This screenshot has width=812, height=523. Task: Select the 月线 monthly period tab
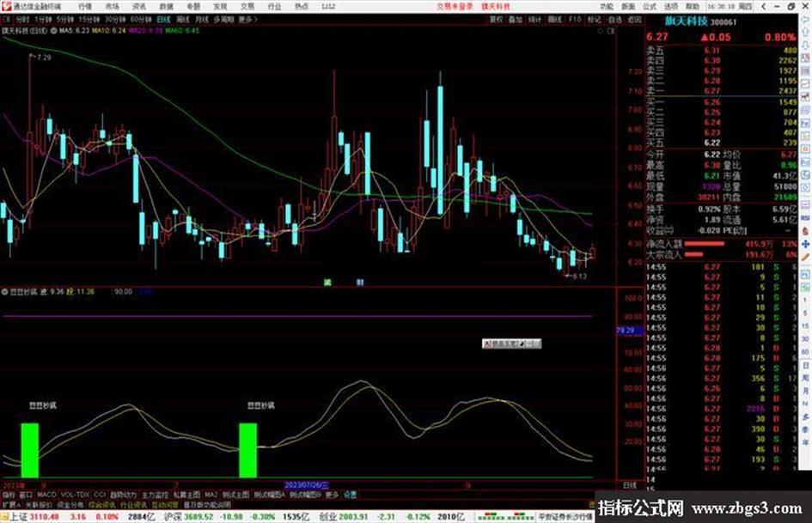pyautogui.click(x=201, y=19)
